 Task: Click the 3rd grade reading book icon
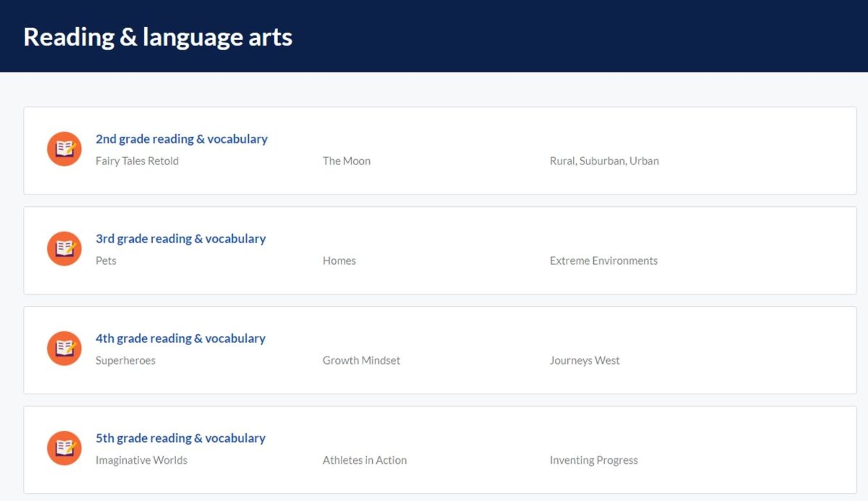pos(64,249)
